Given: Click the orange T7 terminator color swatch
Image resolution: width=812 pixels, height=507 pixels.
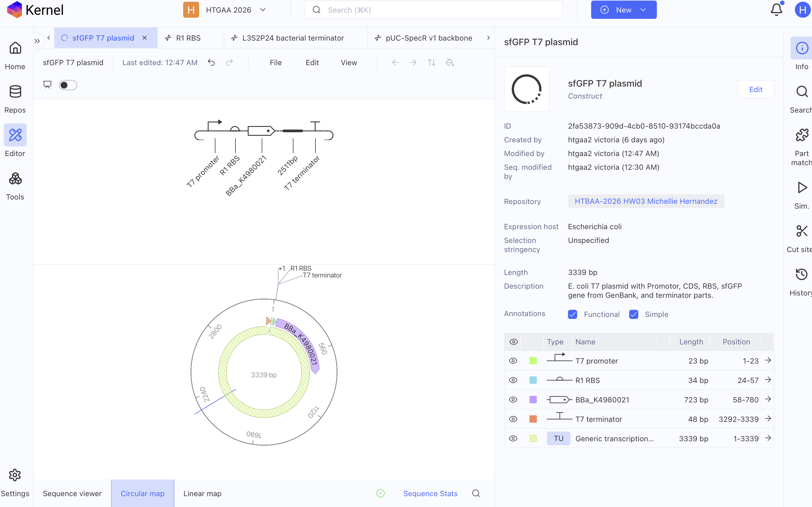Looking at the screenshot, I should click(x=533, y=419).
